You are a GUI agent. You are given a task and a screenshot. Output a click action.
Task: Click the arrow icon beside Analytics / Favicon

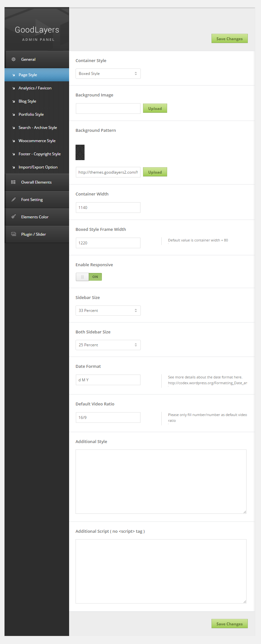[x=14, y=88]
